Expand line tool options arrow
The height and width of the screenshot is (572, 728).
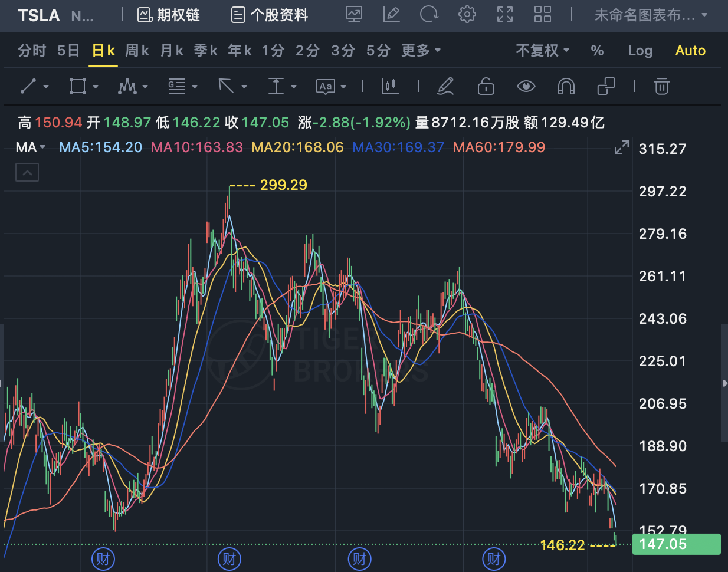point(46,87)
